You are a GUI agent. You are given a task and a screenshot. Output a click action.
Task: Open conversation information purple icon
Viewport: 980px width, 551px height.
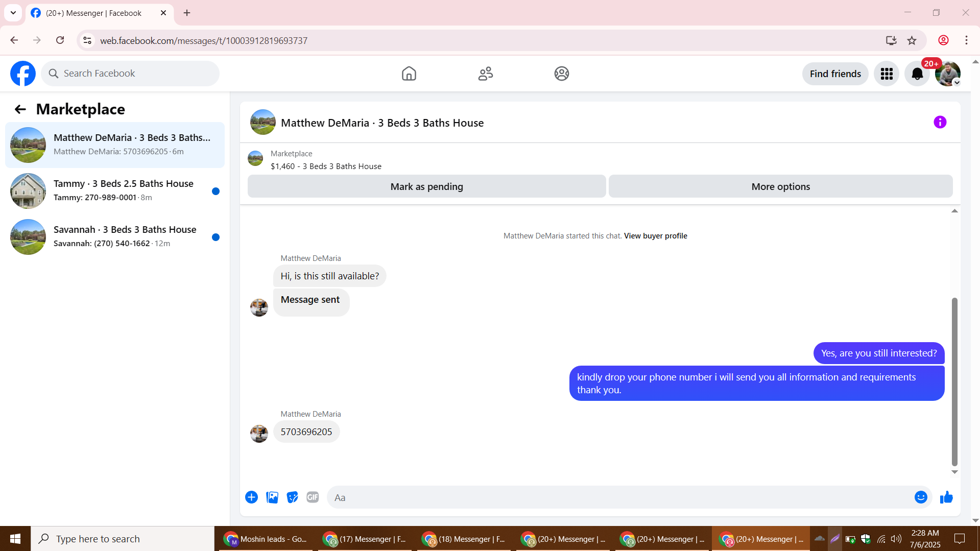coord(940,122)
